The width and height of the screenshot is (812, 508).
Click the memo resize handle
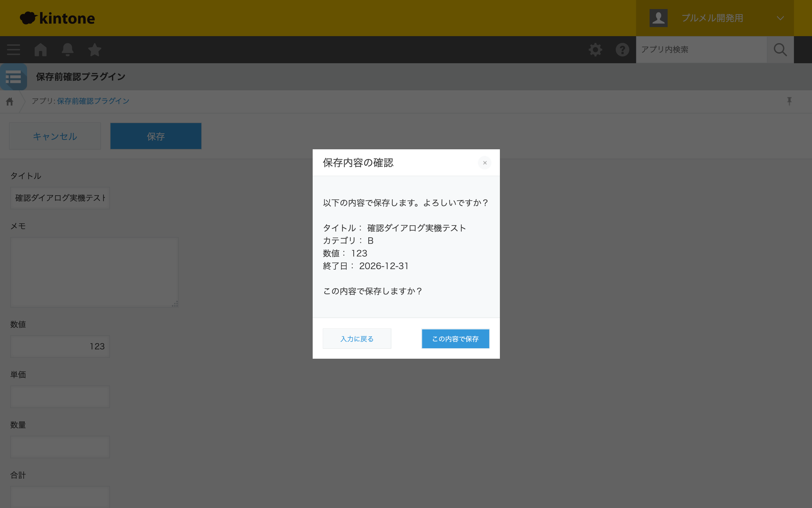(175, 304)
